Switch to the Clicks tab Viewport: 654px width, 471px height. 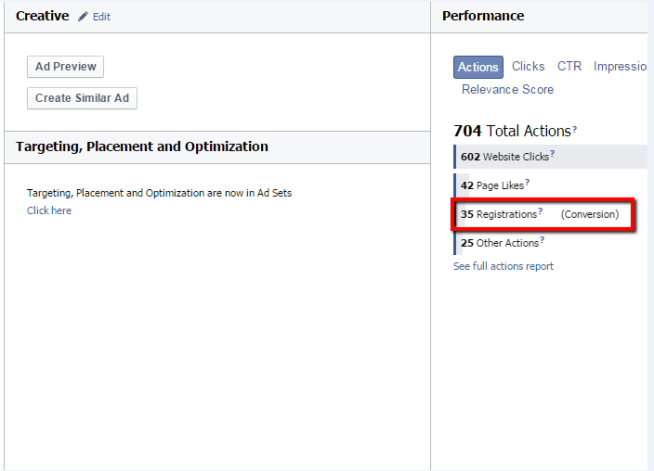(528, 67)
